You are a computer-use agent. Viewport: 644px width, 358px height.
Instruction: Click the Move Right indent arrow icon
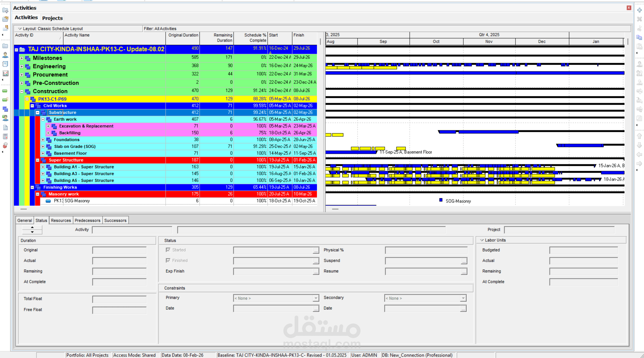(x=639, y=163)
